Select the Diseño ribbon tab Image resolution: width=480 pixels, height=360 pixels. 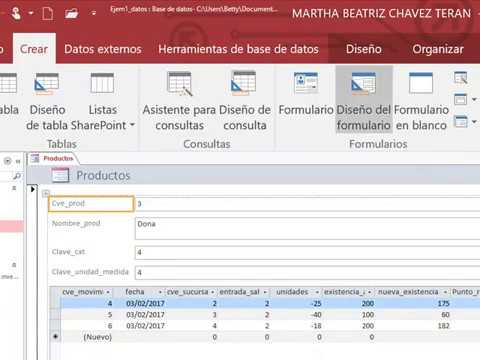click(x=364, y=49)
